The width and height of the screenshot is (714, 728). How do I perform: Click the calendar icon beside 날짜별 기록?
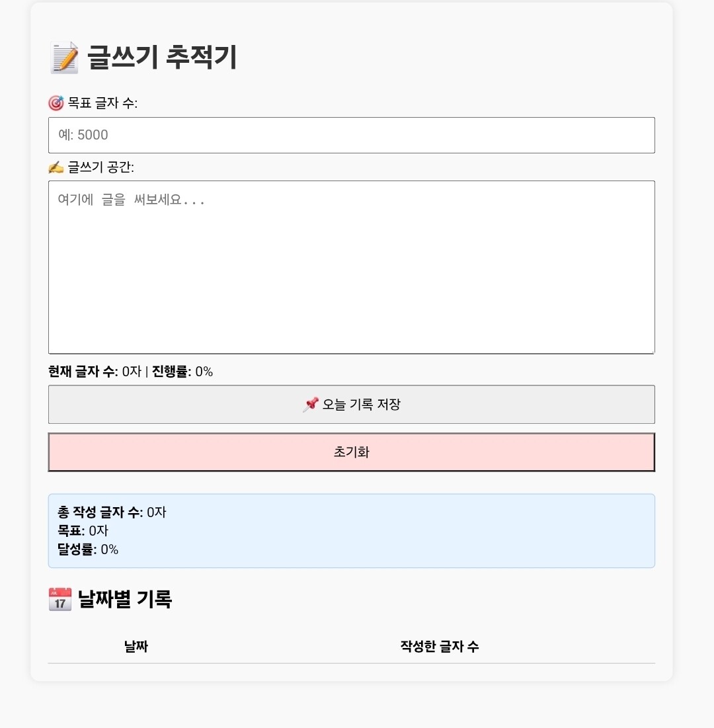[60, 599]
